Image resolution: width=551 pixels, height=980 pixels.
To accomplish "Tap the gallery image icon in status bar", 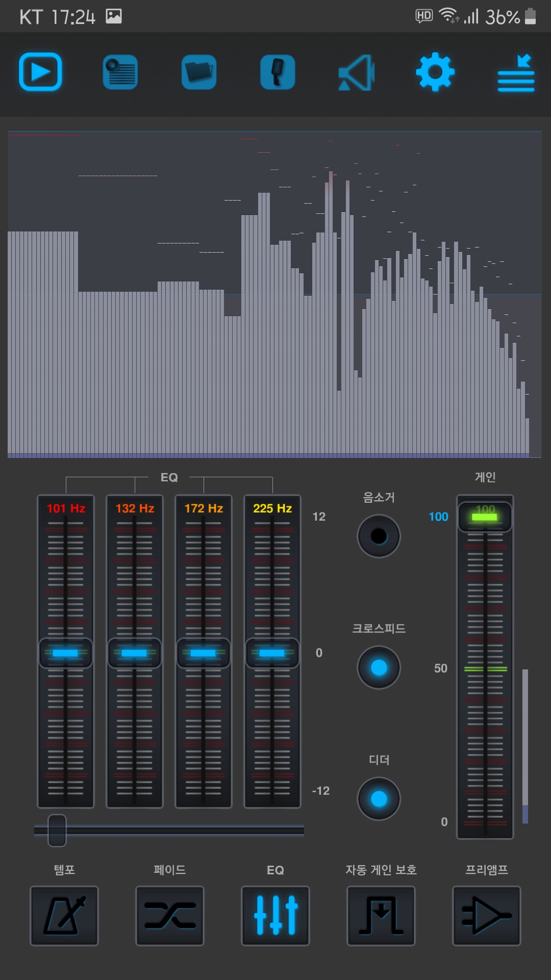I will 114,16.
